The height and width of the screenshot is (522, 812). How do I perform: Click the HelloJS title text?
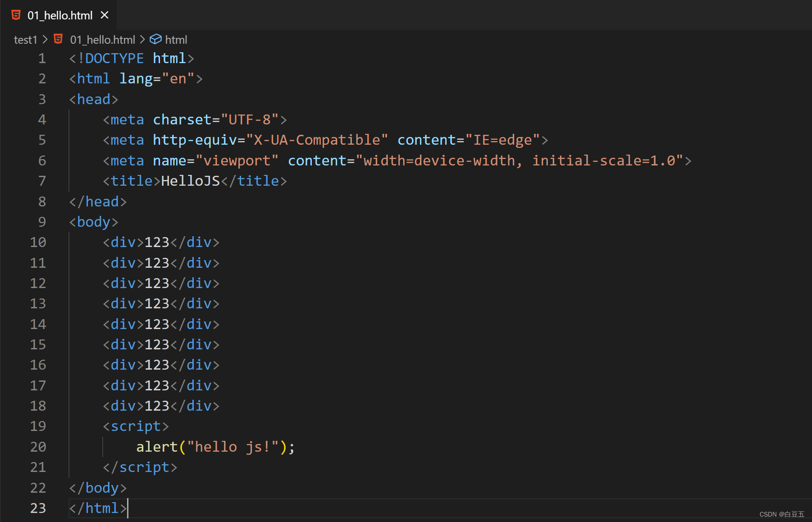coord(191,181)
